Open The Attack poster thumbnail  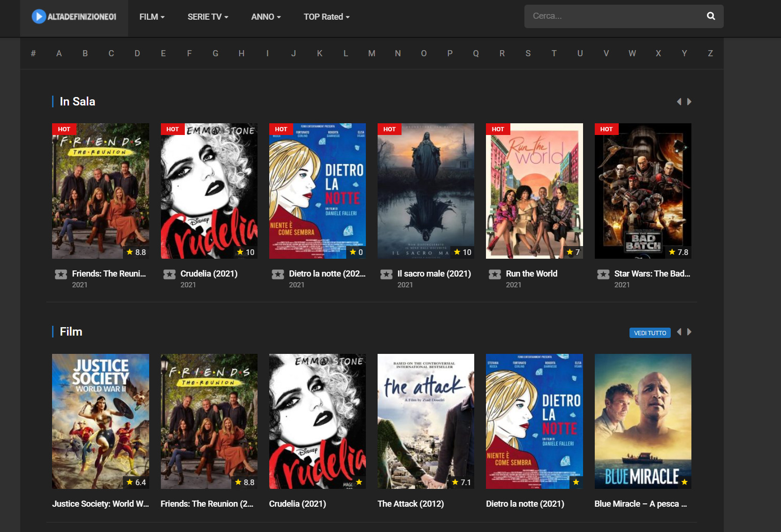pyautogui.click(x=426, y=421)
